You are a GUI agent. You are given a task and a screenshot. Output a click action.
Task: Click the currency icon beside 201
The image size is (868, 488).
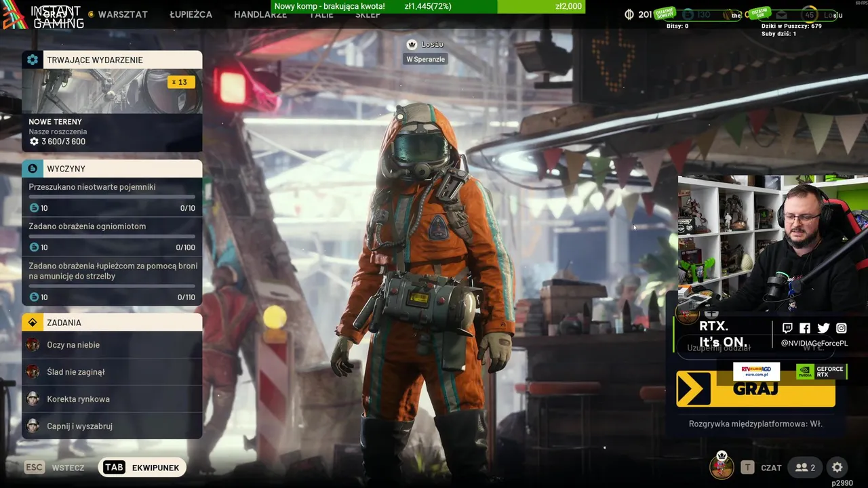(629, 14)
